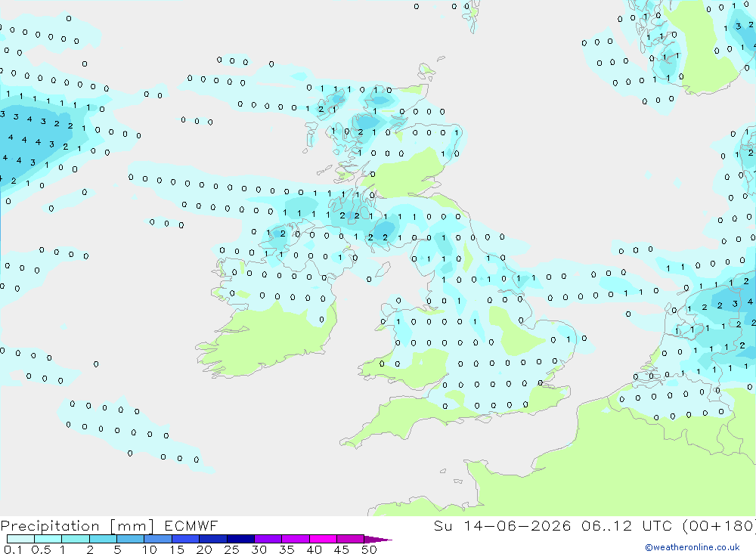Select the 0.5–1 mm legend color swatch
Viewport: 756px width, 554px height.
48,539
